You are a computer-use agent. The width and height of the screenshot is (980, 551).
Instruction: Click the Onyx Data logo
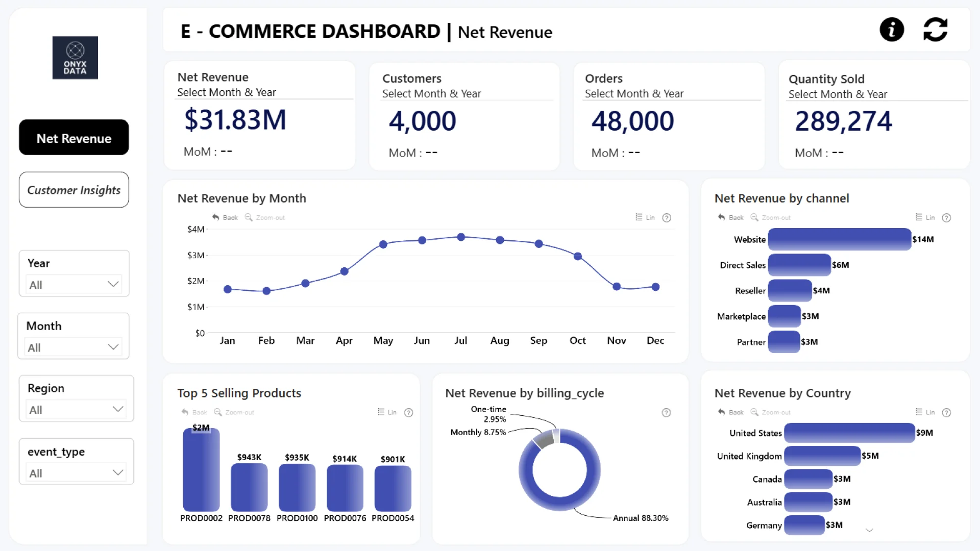click(x=75, y=58)
